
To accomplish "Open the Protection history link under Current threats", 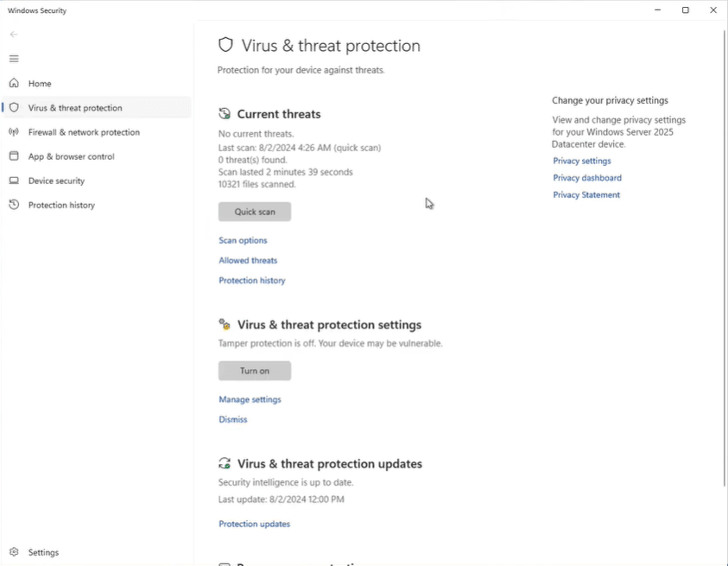I will pyautogui.click(x=251, y=281).
